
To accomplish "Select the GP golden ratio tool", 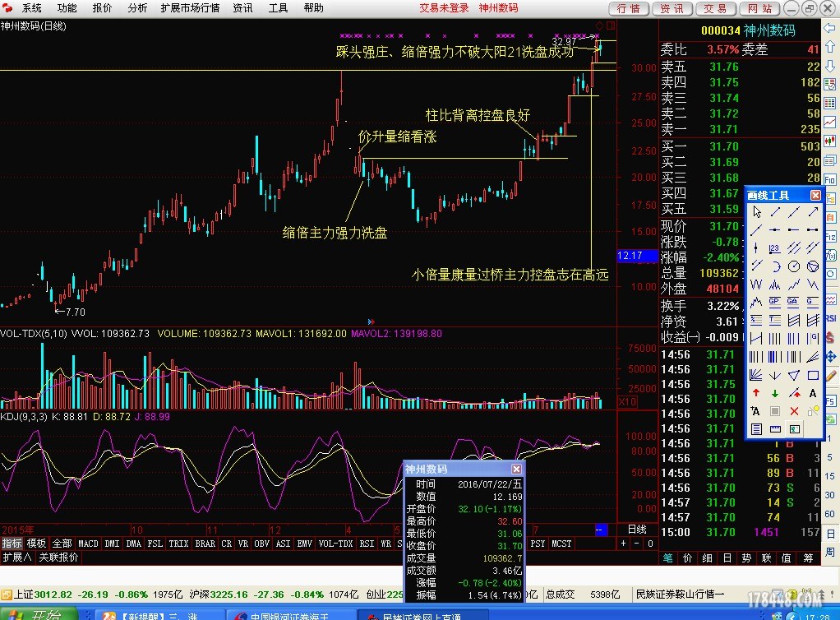I will pyautogui.click(x=775, y=303).
